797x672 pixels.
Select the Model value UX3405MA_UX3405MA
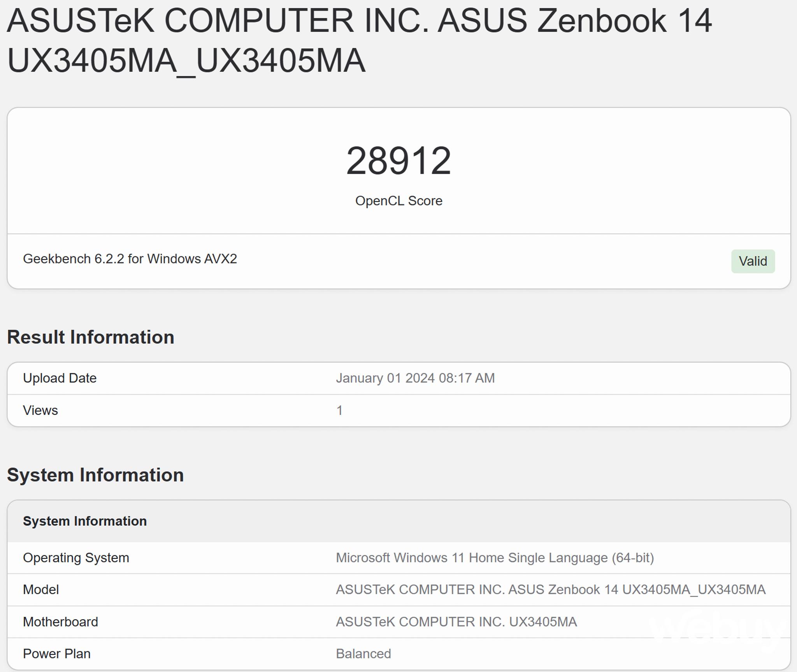click(551, 590)
